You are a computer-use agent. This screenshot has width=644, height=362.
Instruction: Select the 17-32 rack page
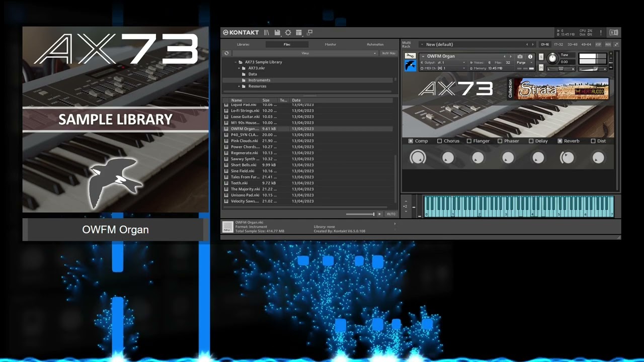click(558, 44)
